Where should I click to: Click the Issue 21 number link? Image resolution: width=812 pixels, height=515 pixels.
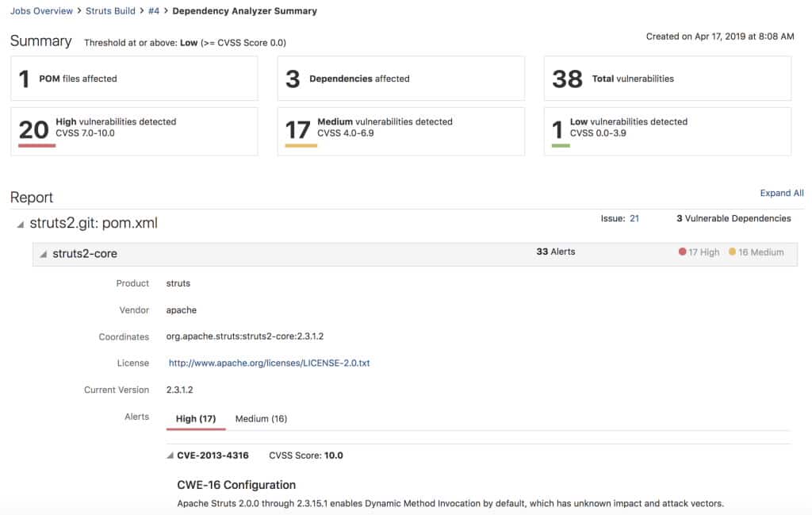634,218
